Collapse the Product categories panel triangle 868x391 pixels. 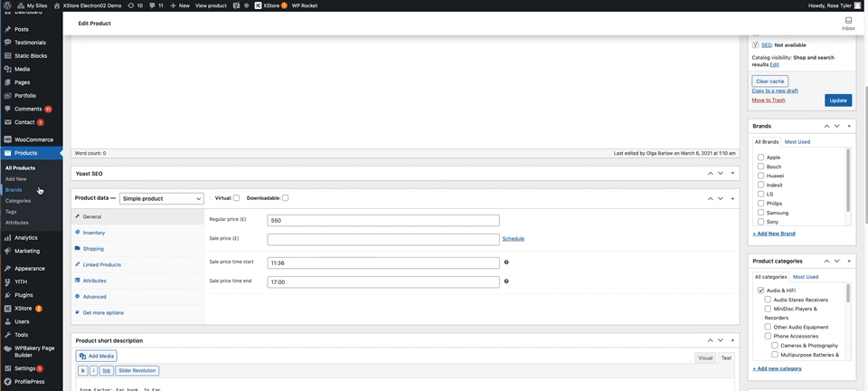849,261
